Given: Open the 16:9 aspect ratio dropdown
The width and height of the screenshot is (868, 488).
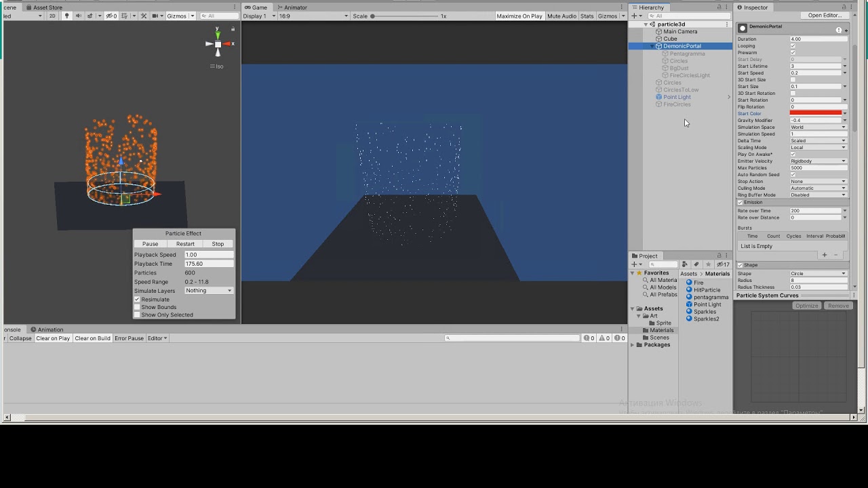Looking at the screenshot, I should (x=313, y=16).
